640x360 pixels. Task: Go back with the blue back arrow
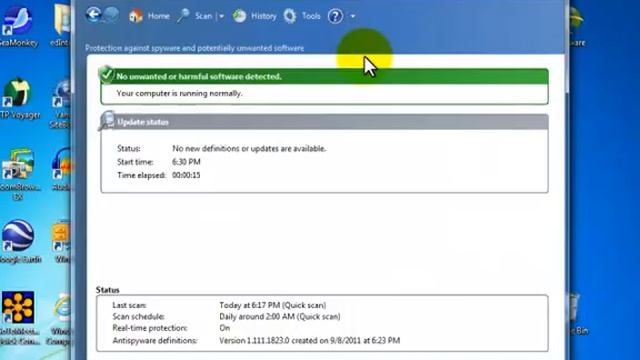(x=93, y=15)
